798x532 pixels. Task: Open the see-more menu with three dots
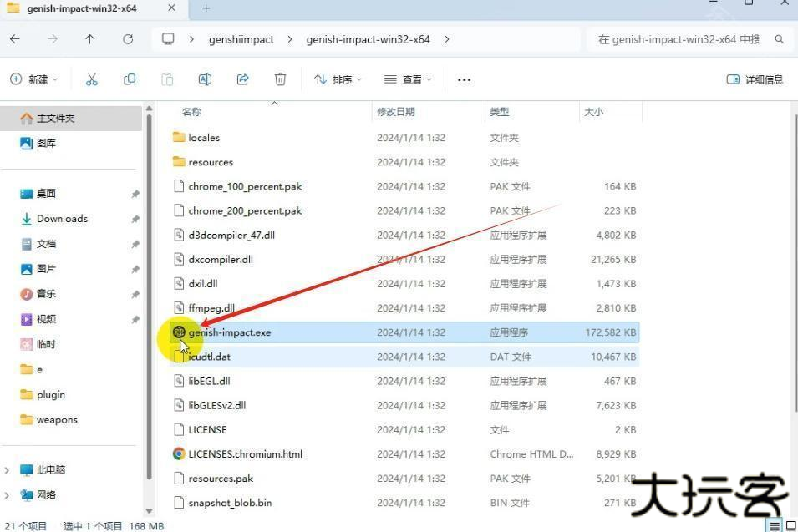click(464, 79)
